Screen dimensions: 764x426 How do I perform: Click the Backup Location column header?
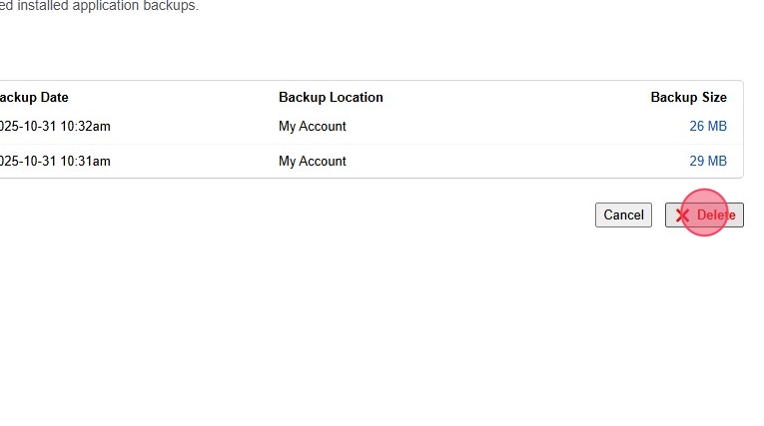pyautogui.click(x=330, y=98)
